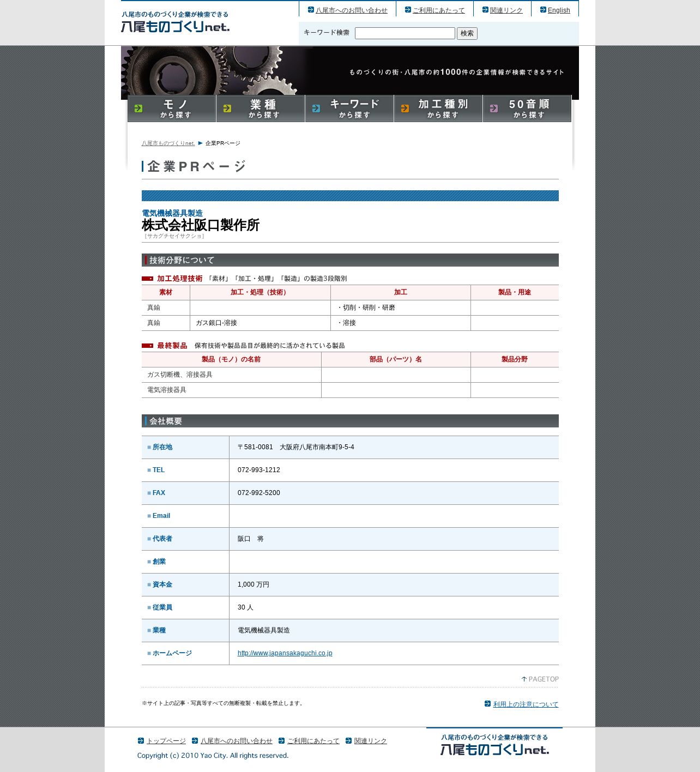Click the address 大阪府八尾市南本町9-5-4
This screenshot has width=700, height=772.
[317, 447]
